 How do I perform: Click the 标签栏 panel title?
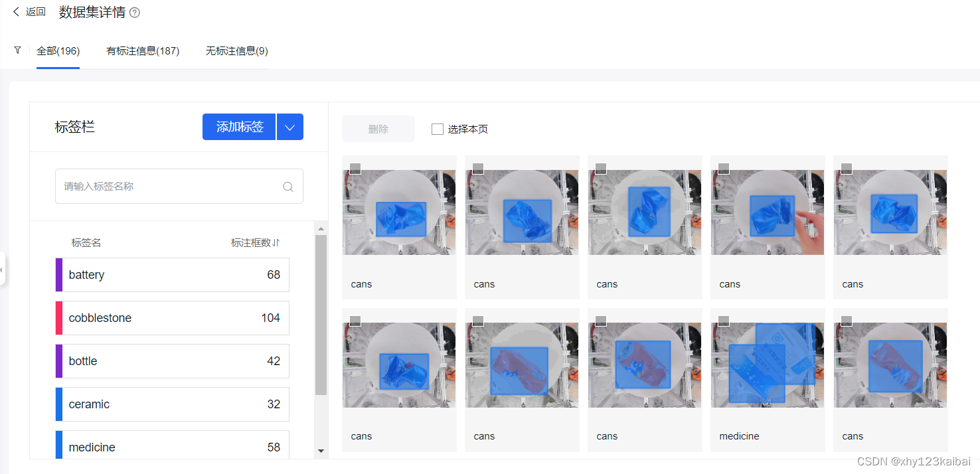click(75, 127)
